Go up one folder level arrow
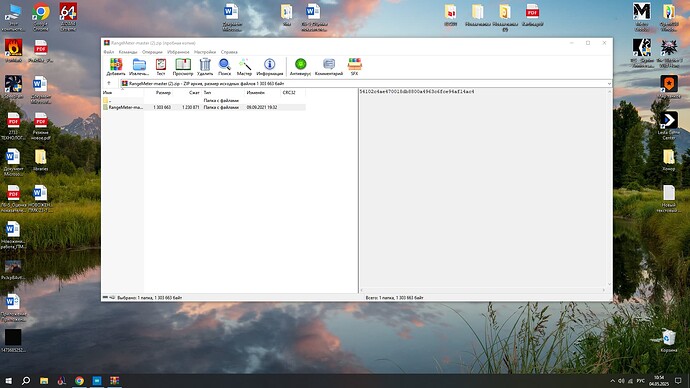This screenshot has height=388, width=690. click(x=109, y=83)
